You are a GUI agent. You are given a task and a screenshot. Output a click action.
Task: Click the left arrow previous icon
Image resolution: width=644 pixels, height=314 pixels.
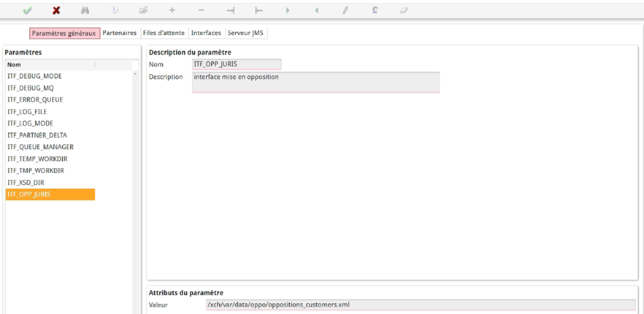coord(316,10)
